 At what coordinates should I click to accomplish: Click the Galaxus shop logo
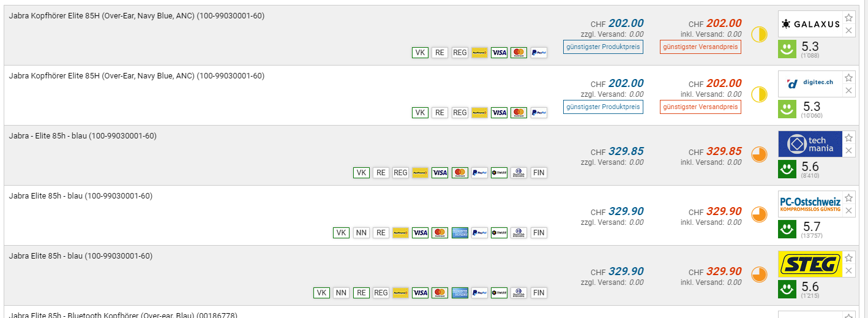point(810,24)
